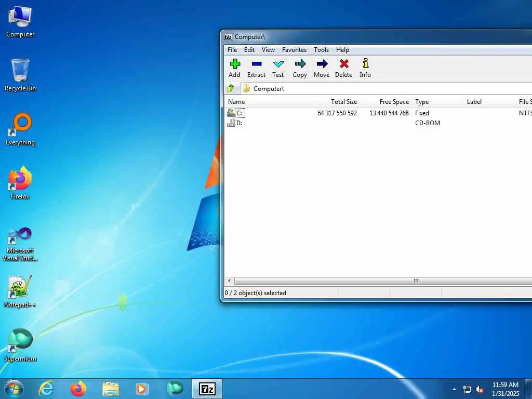Select the Firefox desktop shortcut
This screenshot has width=532, height=399.
20,183
